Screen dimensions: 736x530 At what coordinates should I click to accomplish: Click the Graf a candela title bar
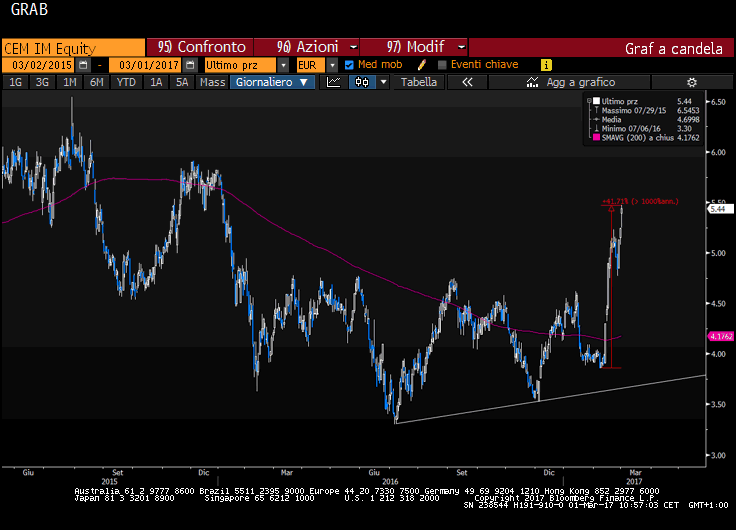point(601,48)
